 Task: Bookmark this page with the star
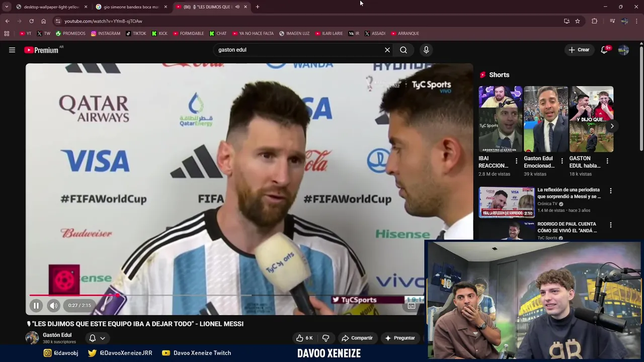pyautogui.click(x=578, y=21)
